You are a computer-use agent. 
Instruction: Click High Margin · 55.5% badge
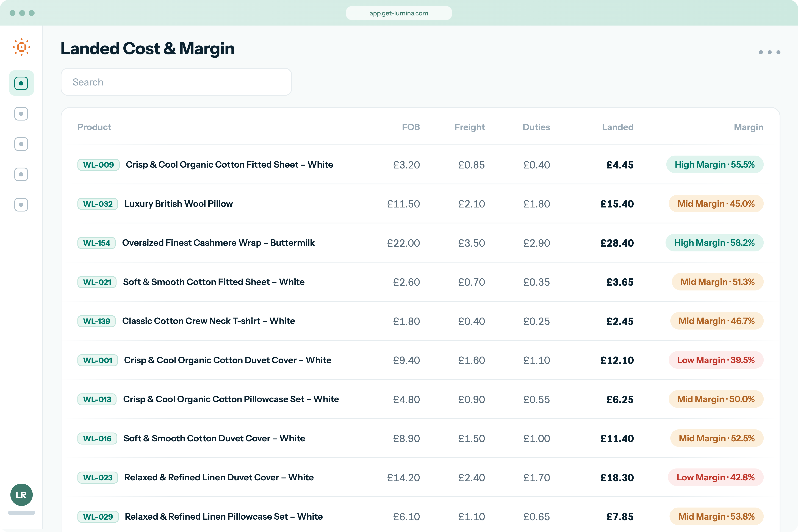click(714, 165)
